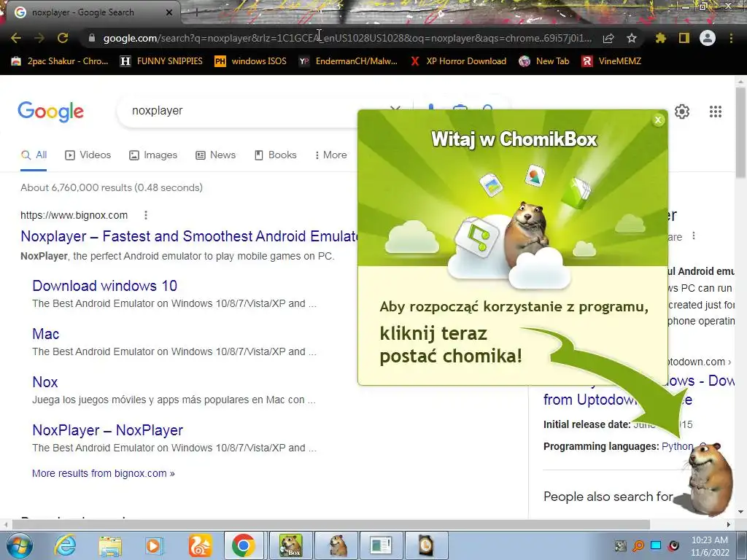Image resolution: width=747 pixels, height=560 pixels.
Task: Open UC Browser from taskbar
Action: pyautogui.click(x=200, y=545)
